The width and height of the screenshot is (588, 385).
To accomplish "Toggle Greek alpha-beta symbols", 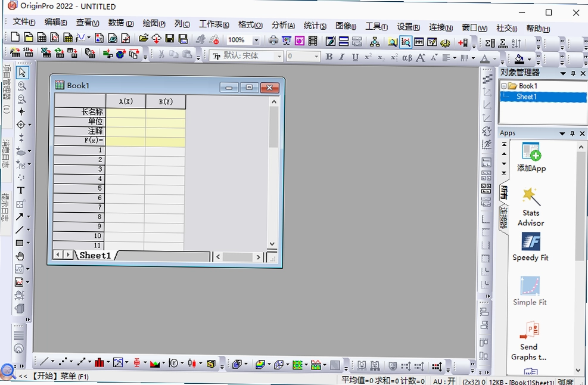I will click(407, 58).
